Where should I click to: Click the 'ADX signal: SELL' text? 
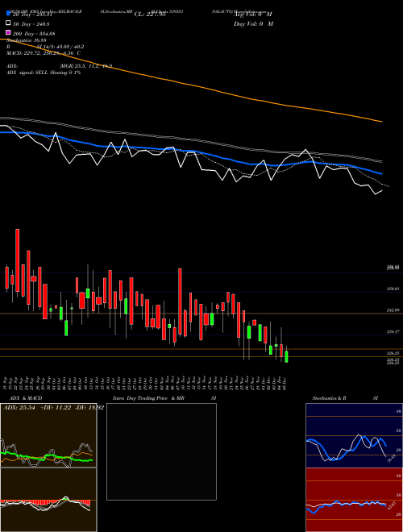[x=44, y=73]
